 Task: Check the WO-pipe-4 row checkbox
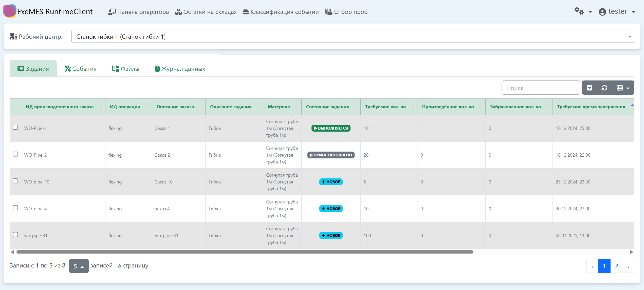(15, 208)
